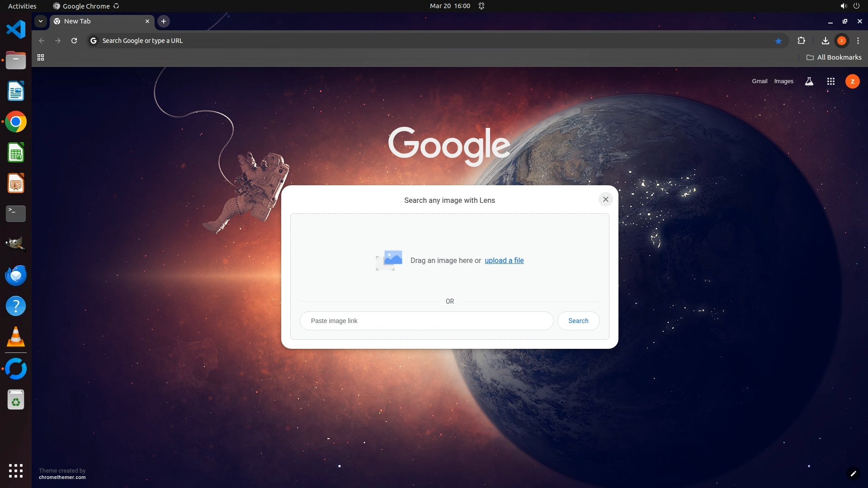Image resolution: width=868 pixels, height=488 pixels.
Task: Close the Lens search dialog
Action: [x=605, y=199]
